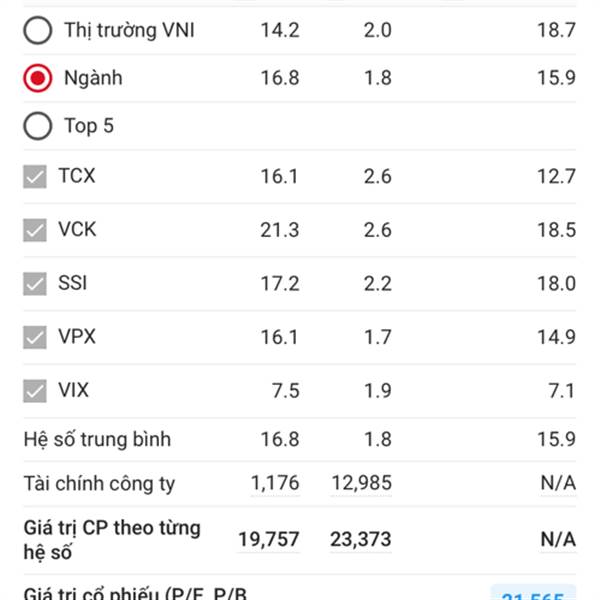This screenshot has height=600, width=600.
Task: Toggle the SSI checkbox
Action: (x=36, y=284)
